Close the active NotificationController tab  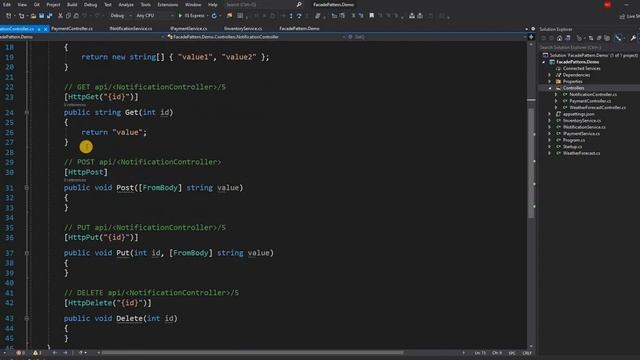tap(45, 29)
